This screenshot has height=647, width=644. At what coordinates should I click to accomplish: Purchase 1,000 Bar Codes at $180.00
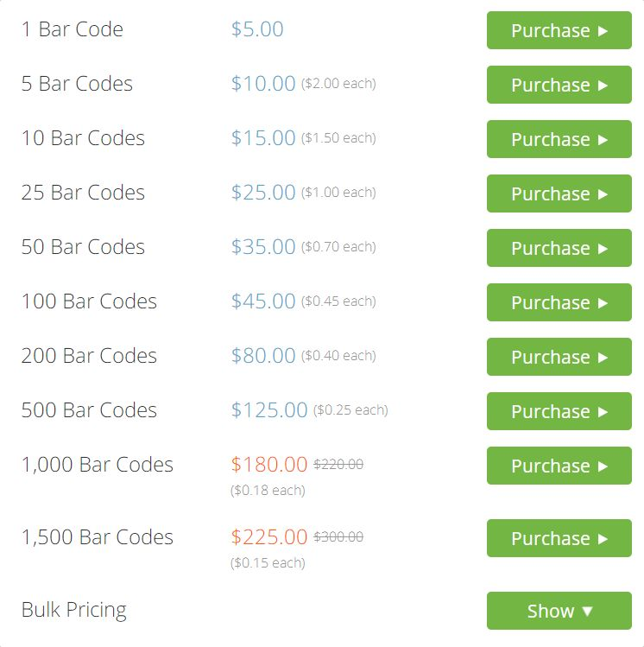559,466
